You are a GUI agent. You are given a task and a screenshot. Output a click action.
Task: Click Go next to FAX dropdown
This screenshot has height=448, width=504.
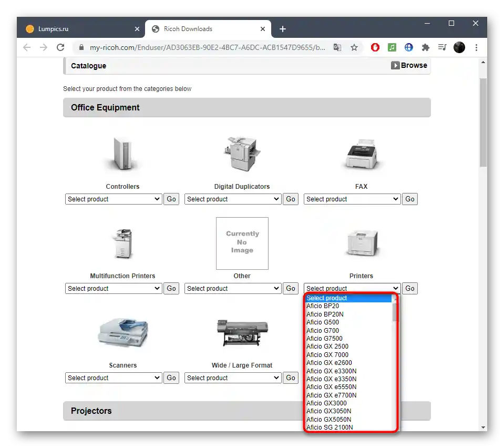point(410,199)
